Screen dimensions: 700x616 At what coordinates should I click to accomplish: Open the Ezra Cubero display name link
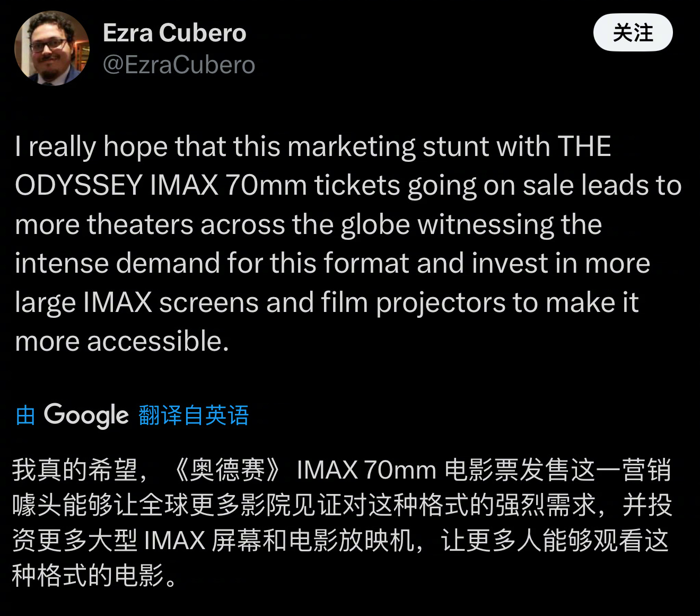[x=174, y=33]
